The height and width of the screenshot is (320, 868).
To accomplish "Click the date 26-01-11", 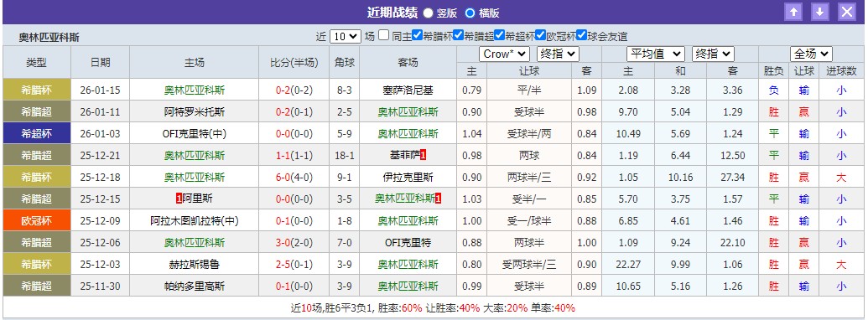I will (100, 112).
